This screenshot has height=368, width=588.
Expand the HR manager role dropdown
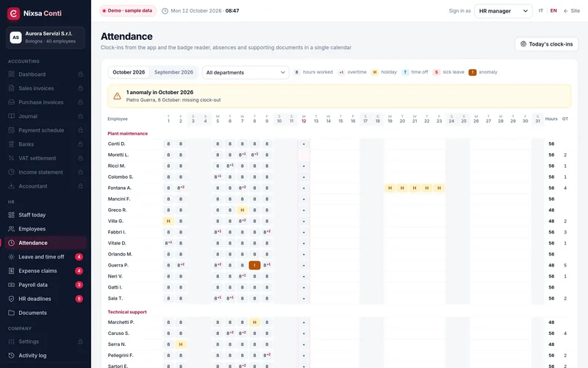[503, 11]
